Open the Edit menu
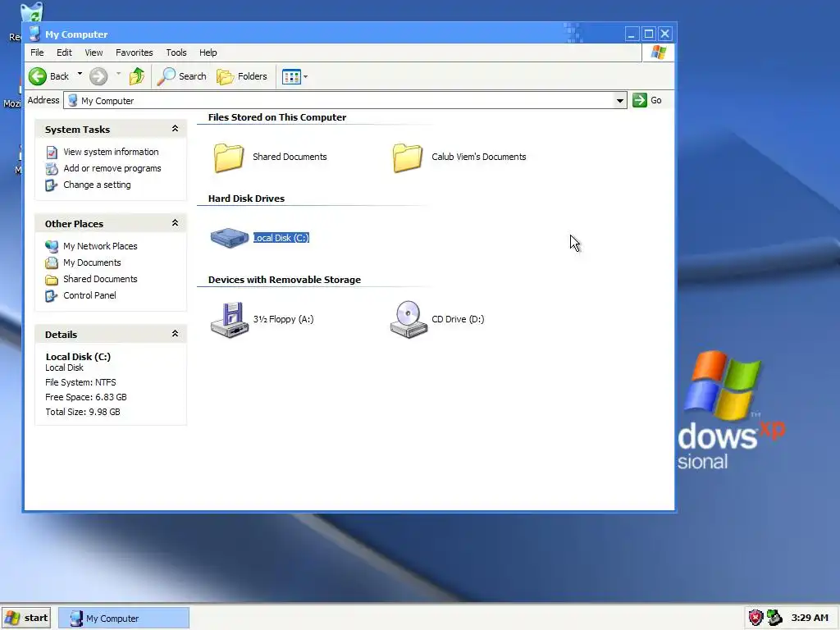 tap(64, 52)
